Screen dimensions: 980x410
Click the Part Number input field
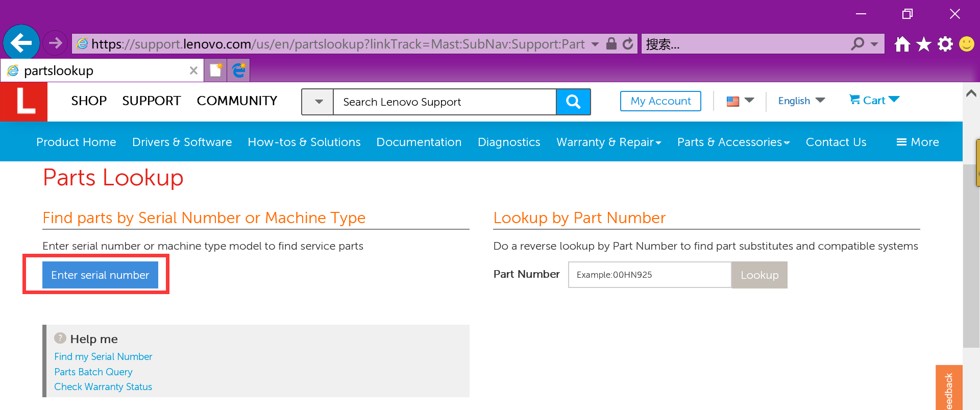pos(650,275)
